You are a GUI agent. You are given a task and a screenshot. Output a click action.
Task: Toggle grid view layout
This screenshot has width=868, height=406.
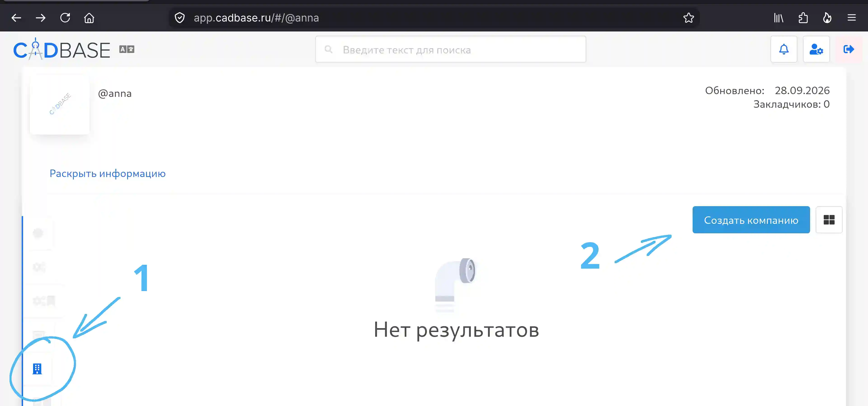829,220
